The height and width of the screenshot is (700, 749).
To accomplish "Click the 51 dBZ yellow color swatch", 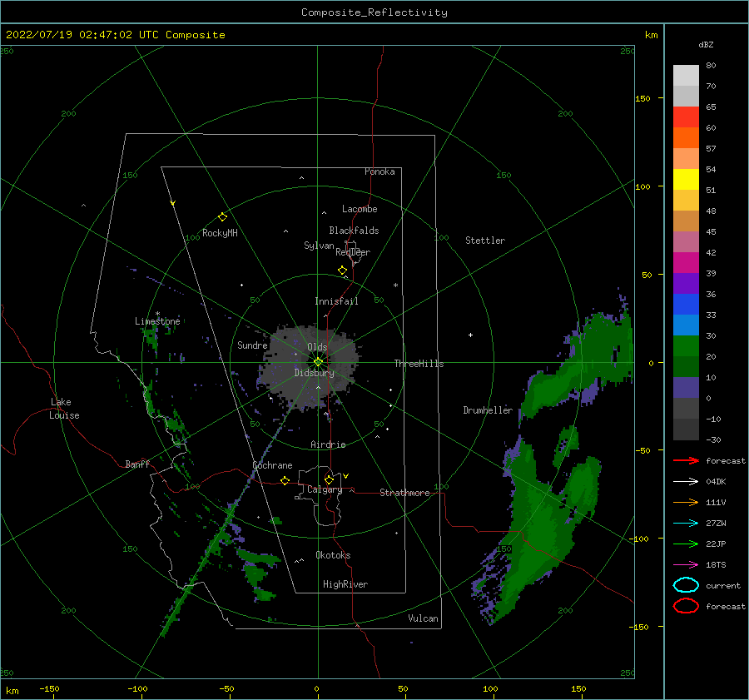I will click(x=686, y=179).
